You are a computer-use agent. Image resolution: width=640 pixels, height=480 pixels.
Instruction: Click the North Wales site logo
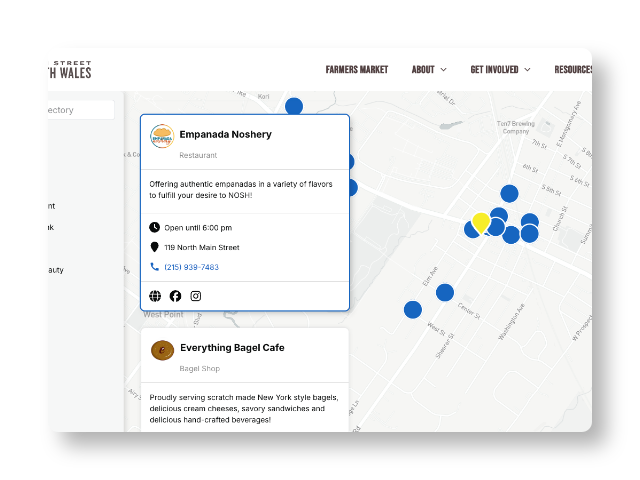[x=69, y=70]
